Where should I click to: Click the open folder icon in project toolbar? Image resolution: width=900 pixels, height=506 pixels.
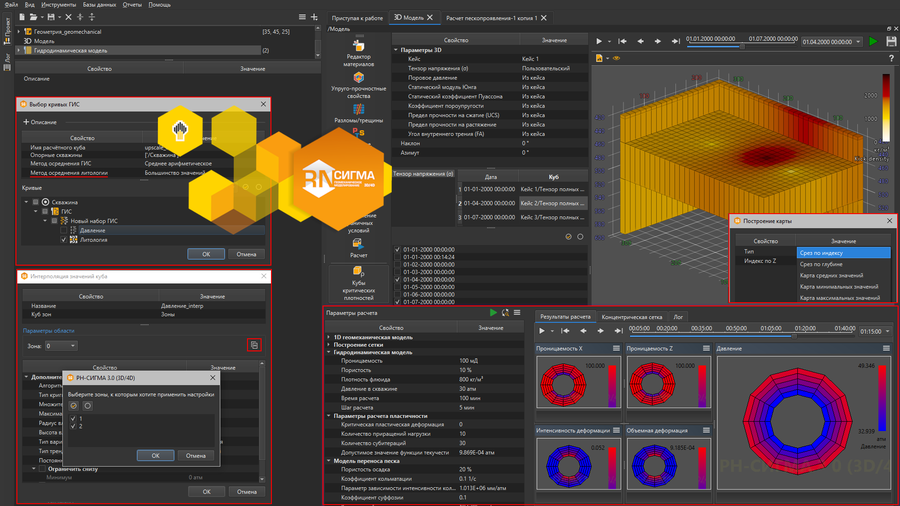click(x=33, y=17)
